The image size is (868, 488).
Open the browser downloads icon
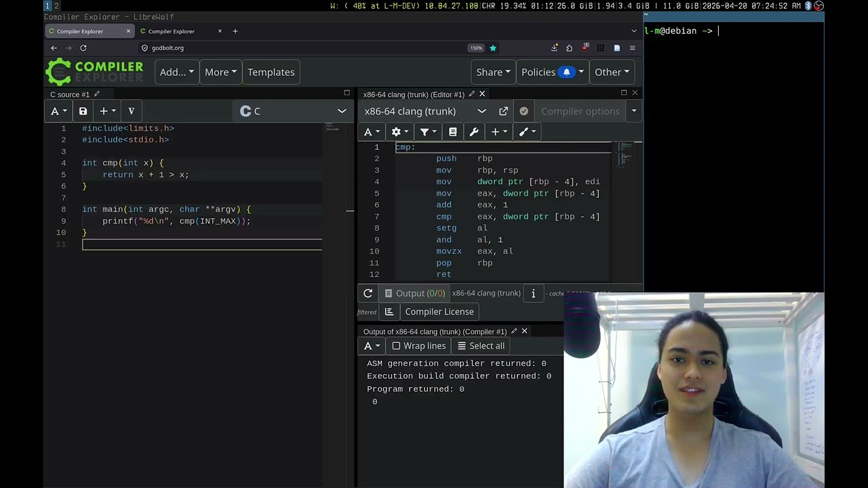pos(554,48)
